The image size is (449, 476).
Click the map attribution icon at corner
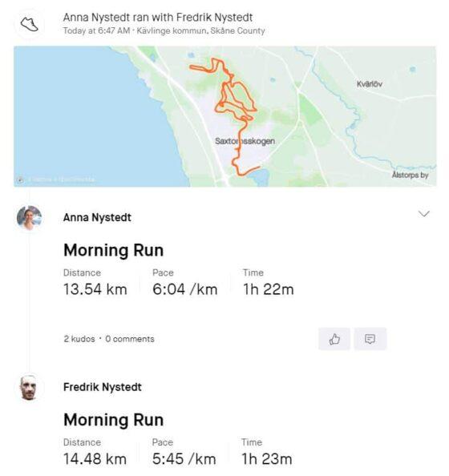coord(20,180)
